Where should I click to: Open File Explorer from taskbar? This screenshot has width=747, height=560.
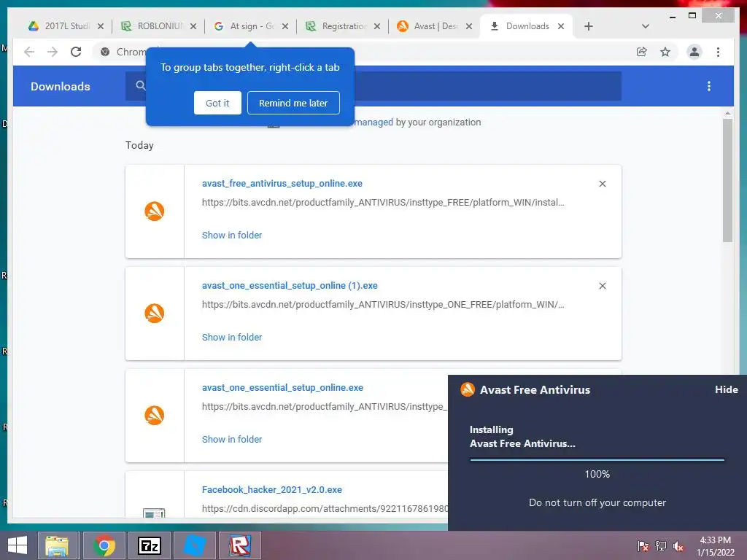(x=57, y=545)
